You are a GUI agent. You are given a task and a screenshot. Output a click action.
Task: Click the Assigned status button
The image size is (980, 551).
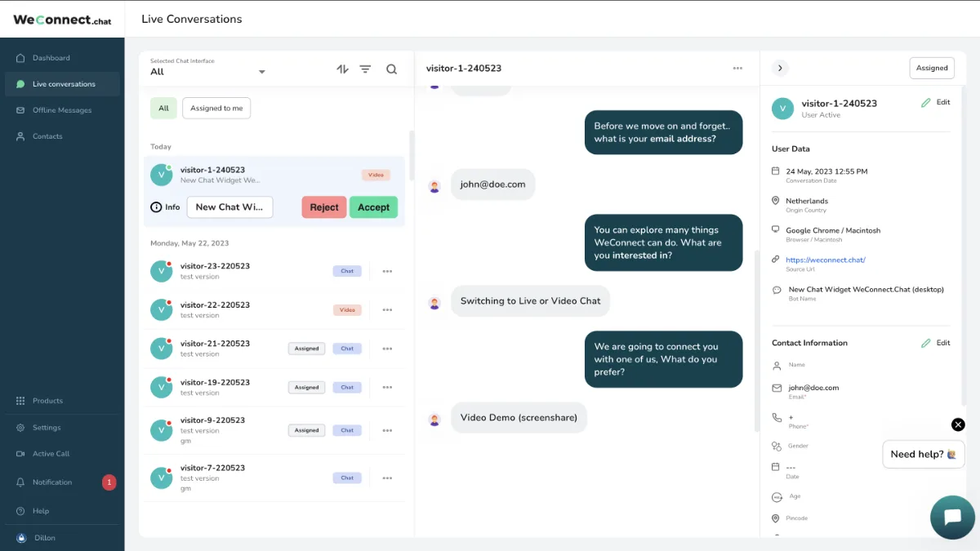pos(932,69)
